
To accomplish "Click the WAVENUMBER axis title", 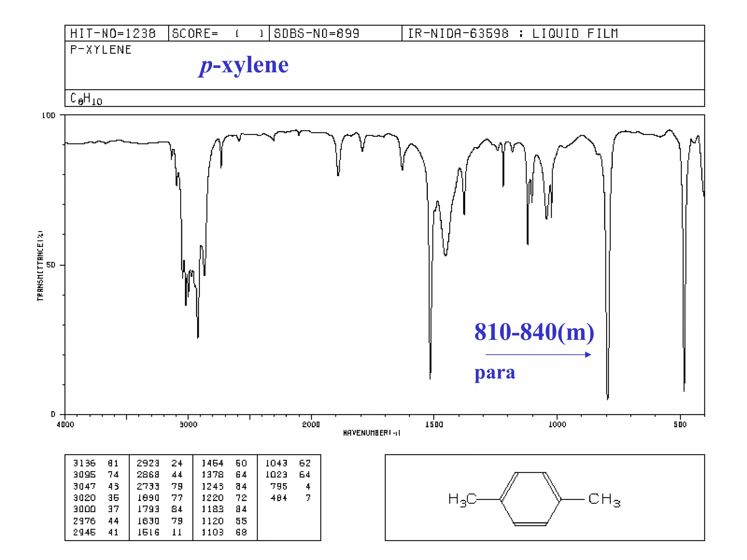I will (x=372, y=433).
